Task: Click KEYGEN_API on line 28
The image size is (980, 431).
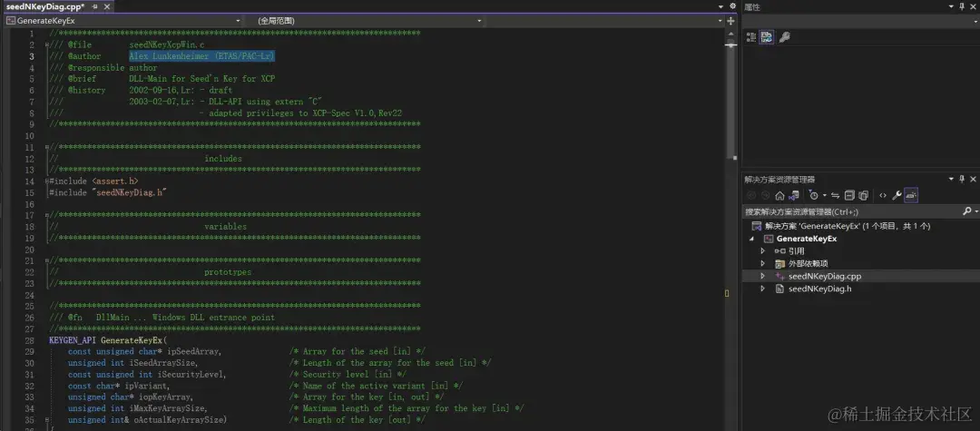Action: coord(73,340)
